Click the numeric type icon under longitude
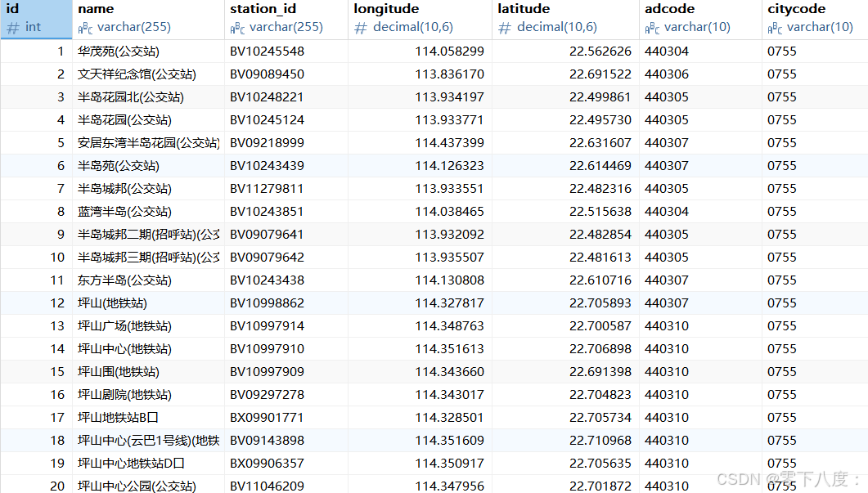The width and height of the screenshot is (868, 493). [x=361, y=28]
